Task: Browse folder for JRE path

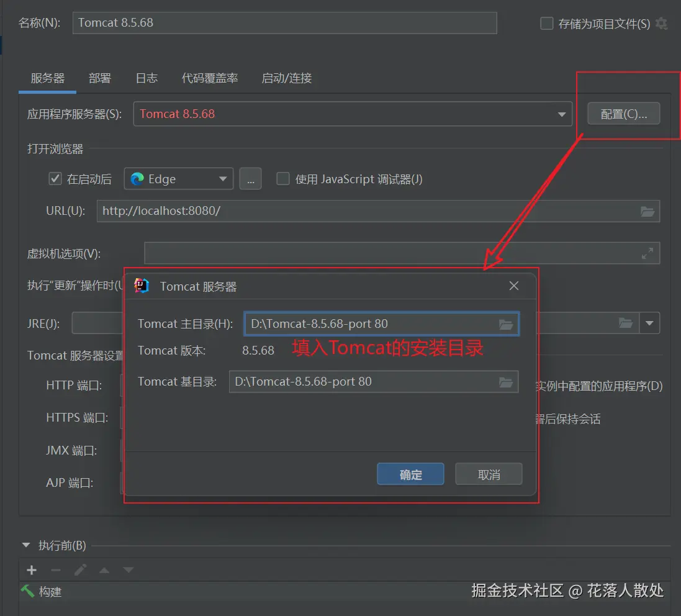Action: click(x=625, y=323)
